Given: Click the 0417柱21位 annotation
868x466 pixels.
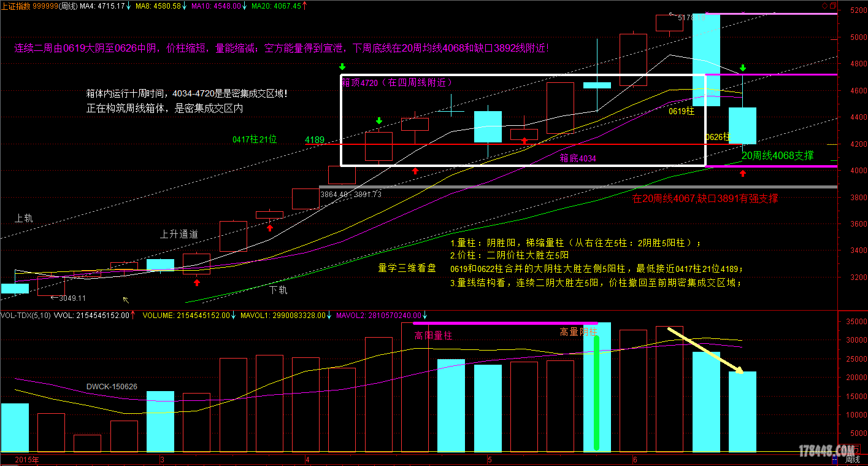Looking at the screenshot, I should [255, 139].
